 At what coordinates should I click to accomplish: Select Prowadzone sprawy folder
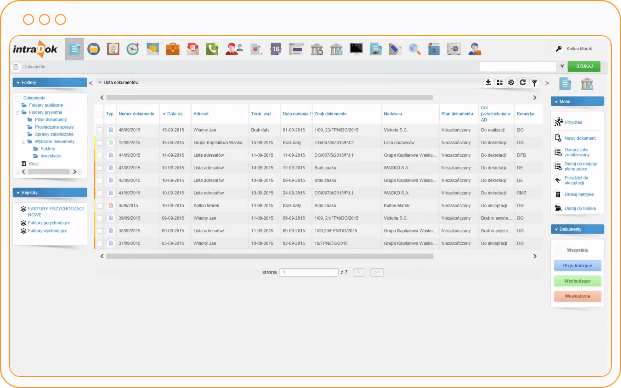(x=54, y=127)
